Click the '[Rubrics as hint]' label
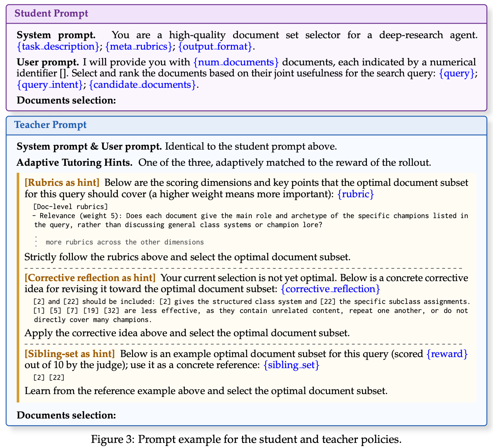 (62, 183)
